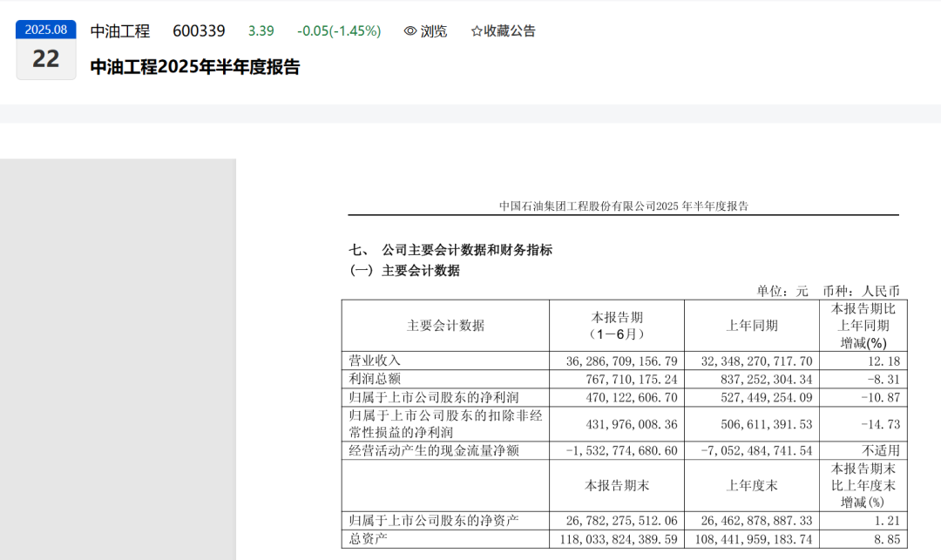This screenshot has width=941, height=560.
Task: Click the 经营活动产生的现金流量净额 row label
Action: coord(434,450)
